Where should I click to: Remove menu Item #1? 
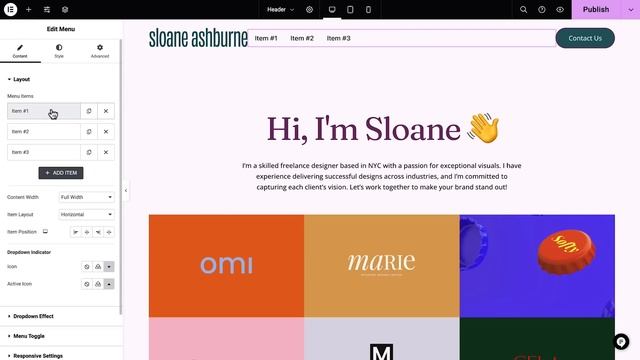(x=106, y=111)
